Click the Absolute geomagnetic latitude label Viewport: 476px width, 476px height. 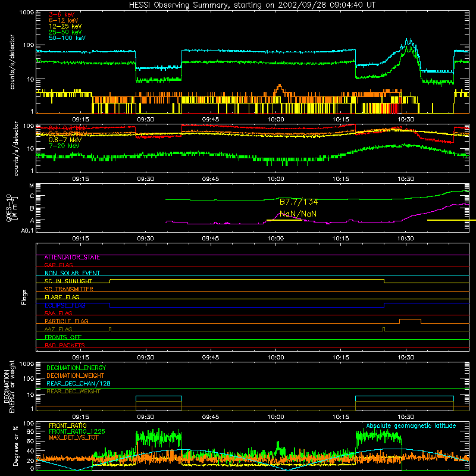[x=411, y=426]
